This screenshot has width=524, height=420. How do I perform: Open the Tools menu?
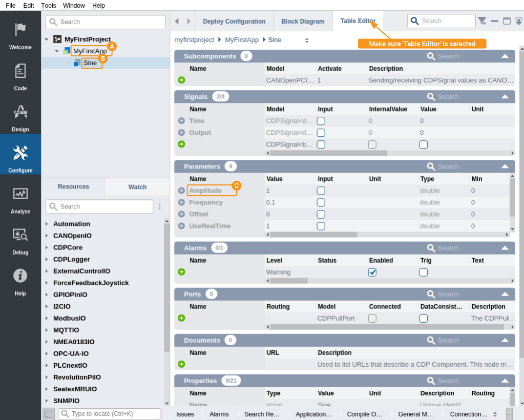pyautogui.click(x=49, y=5)
